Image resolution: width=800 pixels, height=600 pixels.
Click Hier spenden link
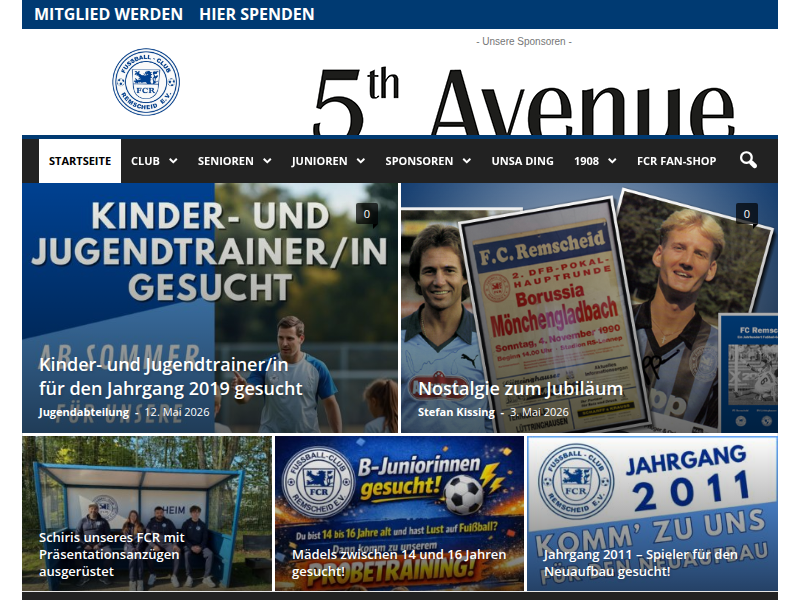(257, 14)
